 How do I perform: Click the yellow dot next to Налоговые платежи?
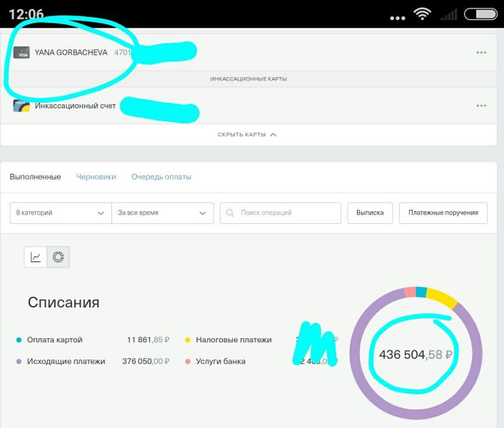coord(188,340)
